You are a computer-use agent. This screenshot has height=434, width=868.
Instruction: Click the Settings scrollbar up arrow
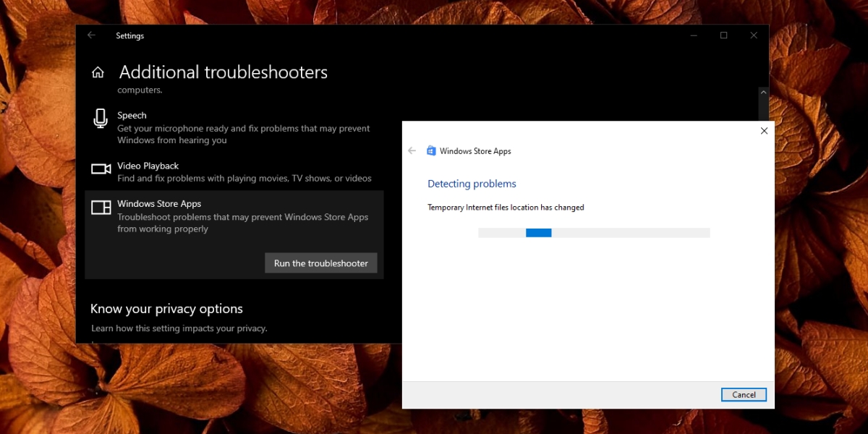762,93
